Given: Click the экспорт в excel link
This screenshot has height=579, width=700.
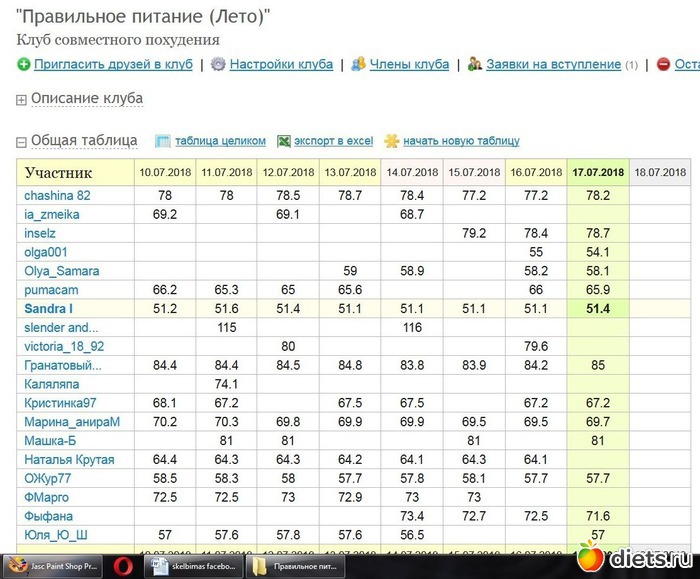Looking at the screenshot, I should point(333,141).
